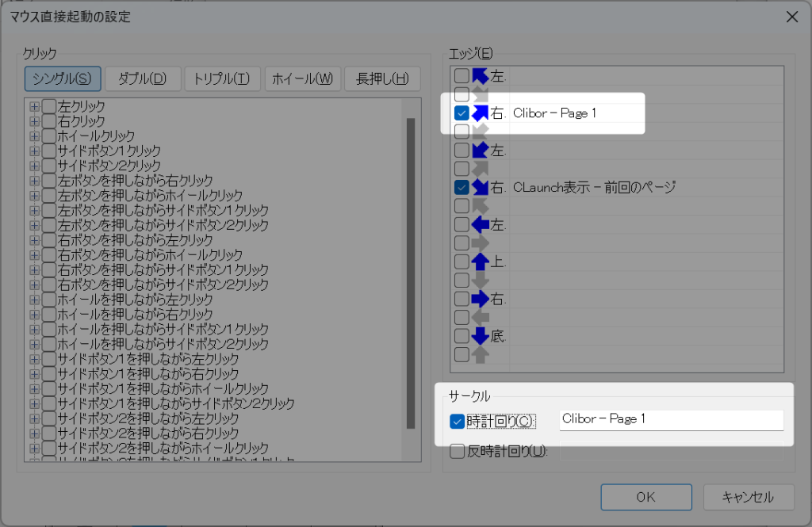Select ホイールを押しながらサイドボタン2クリック row
Screen dimensions: 812x527
(163, 344)
